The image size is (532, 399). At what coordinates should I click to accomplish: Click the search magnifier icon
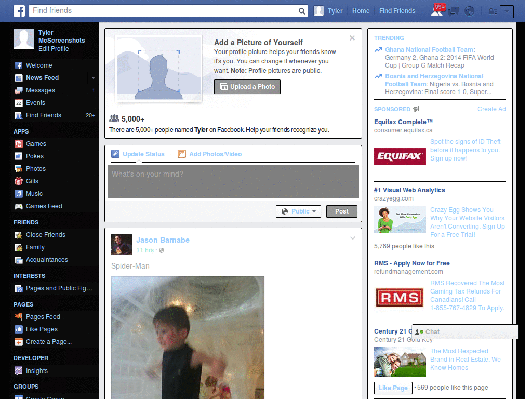tap(302, 11)
